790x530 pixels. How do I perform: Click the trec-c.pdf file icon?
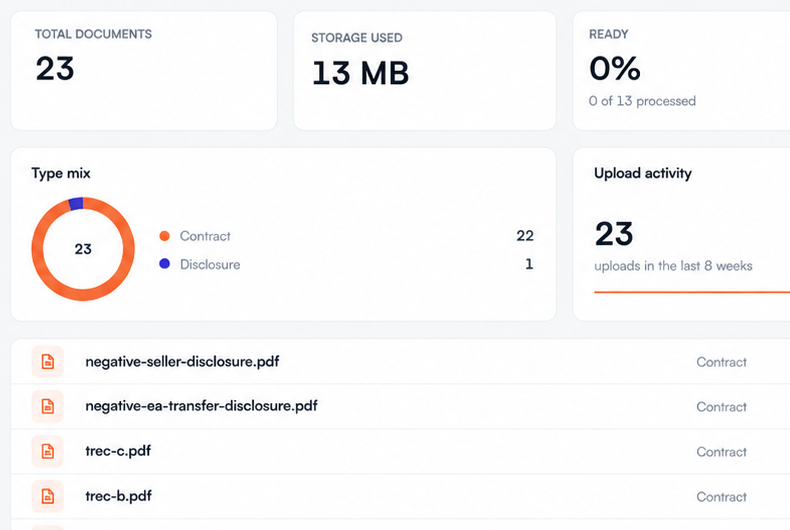pyautogui.click(x=47, y=451)
